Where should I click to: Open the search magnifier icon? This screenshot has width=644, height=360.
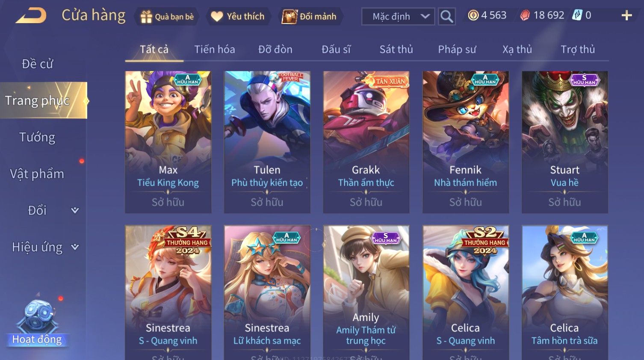(446, 17)
